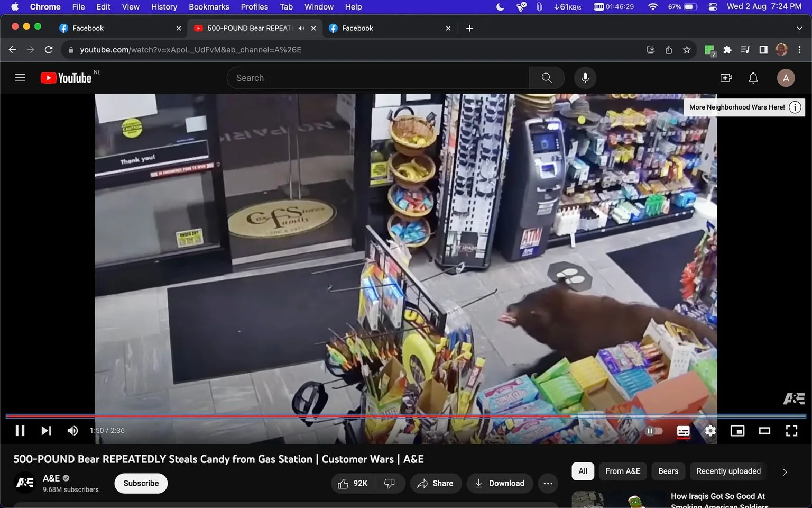This screenshot has width=812, height=508.
Task: Enter full screen mode
Action: click(791, 431)
